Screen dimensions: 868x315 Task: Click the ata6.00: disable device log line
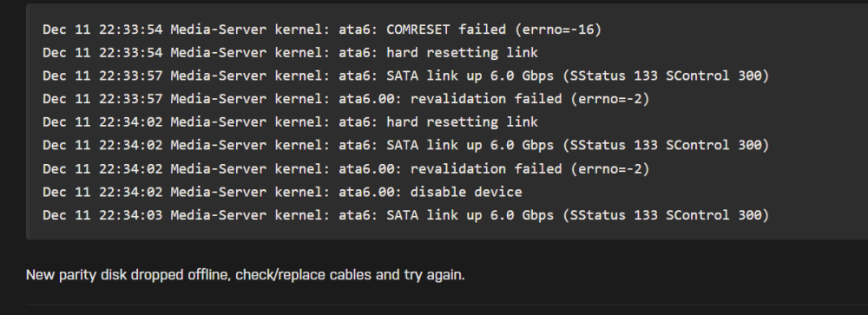coord(282,192)
